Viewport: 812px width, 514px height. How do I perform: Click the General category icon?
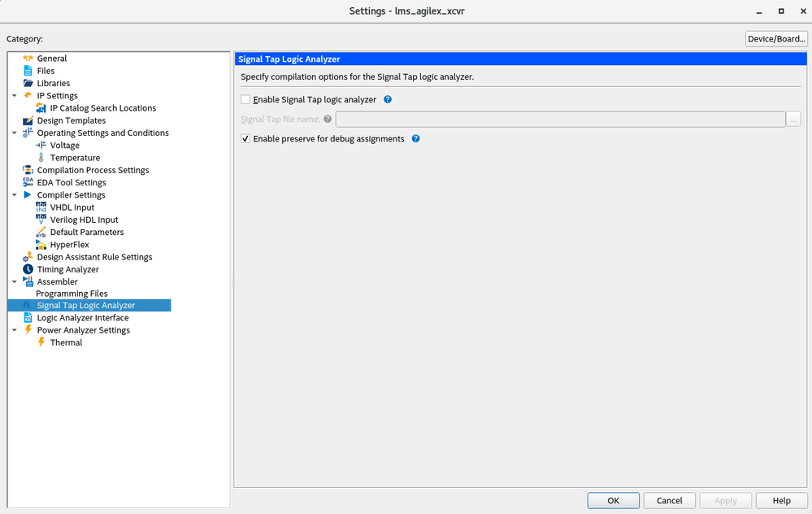(28, 59)
